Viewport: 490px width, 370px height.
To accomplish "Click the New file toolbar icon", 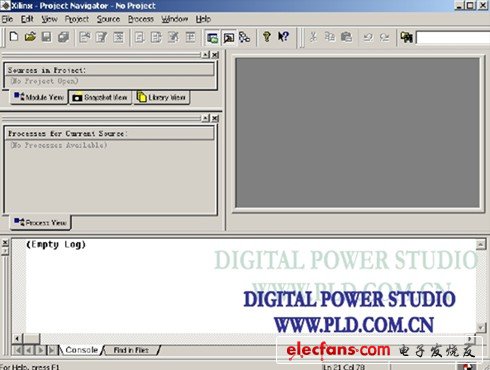I will click(x=14, y=37).
